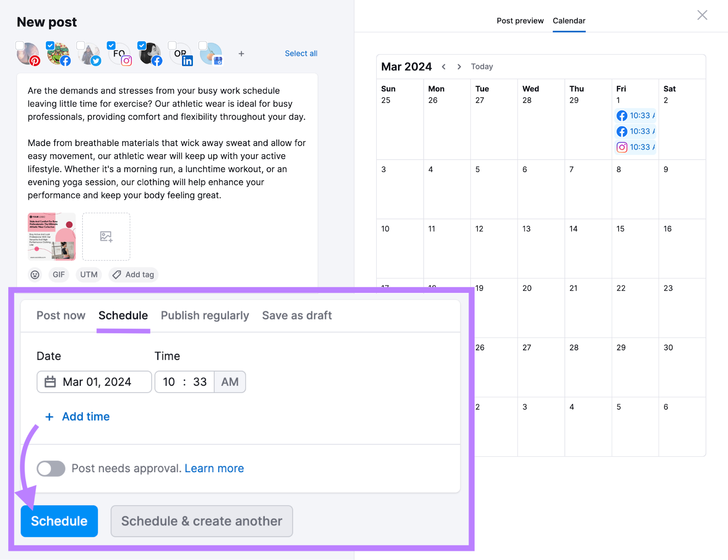Select the Publish regularly tab
The height and width of the screenshot is (560, 728).
(205, 315)
